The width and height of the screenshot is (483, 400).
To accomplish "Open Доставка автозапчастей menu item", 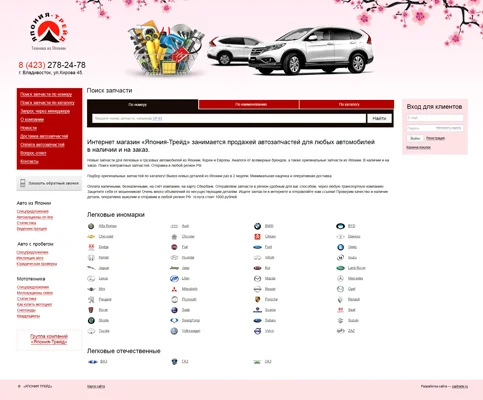I will coord(44,136).
